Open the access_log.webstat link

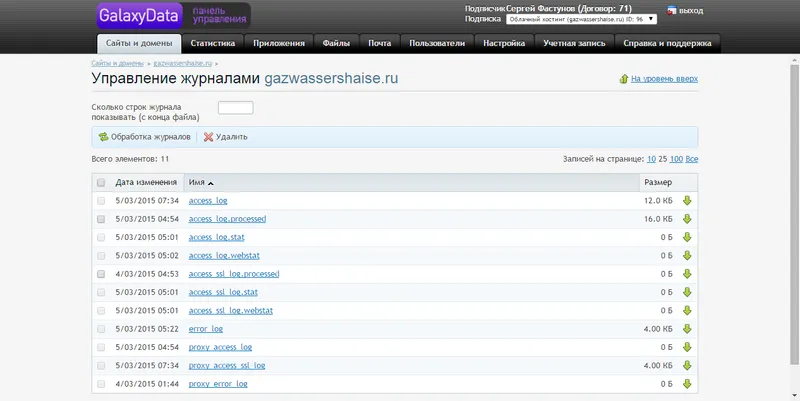tap(224, 256)
